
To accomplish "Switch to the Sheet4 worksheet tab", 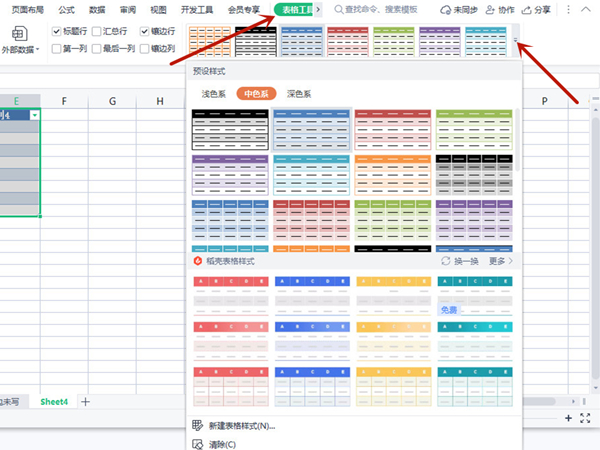I will click(53, 401).
